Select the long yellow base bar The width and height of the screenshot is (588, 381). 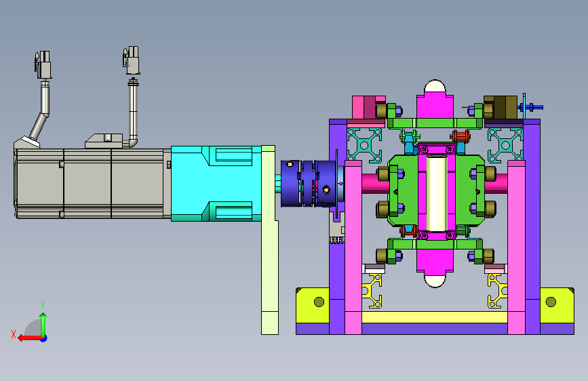tap(435, 317)
